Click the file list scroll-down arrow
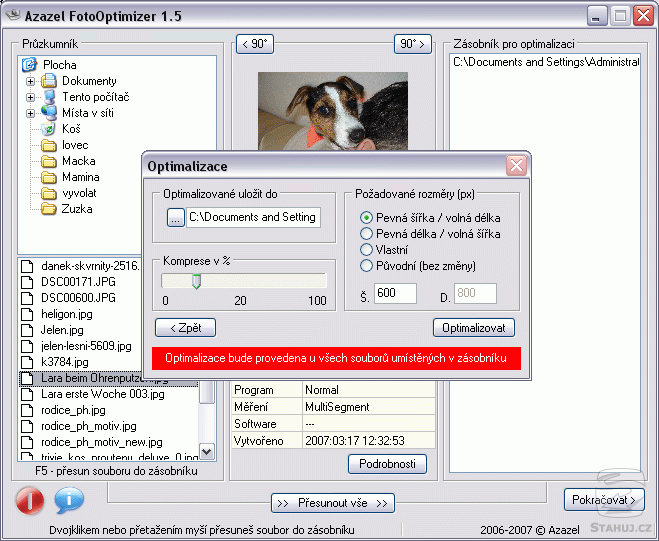Screen dimensions: 659x541 [207, 452]
